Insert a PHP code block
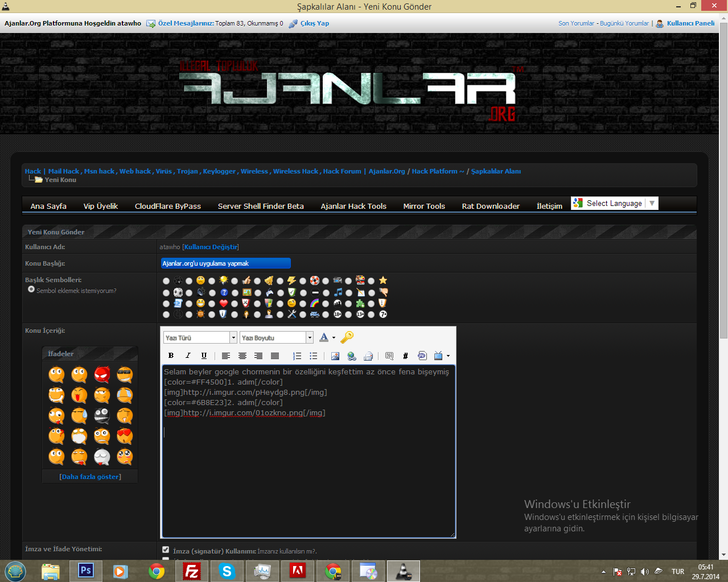This screenshot has width=728, height=582. click(422, 356)
